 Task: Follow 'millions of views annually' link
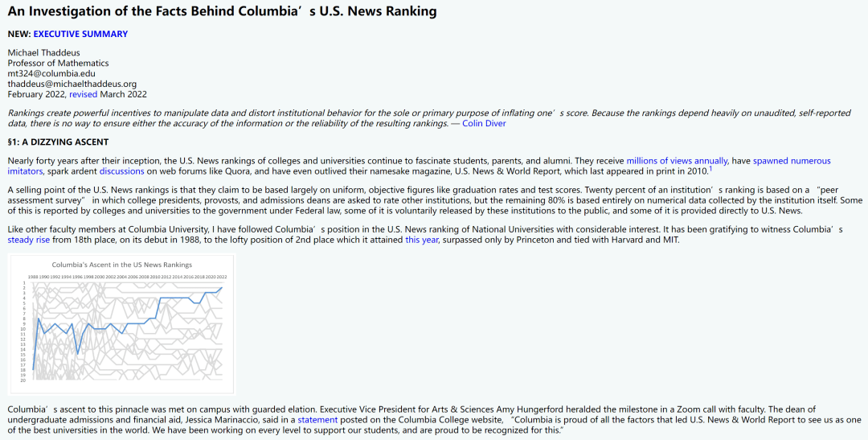tap(677, 161)
